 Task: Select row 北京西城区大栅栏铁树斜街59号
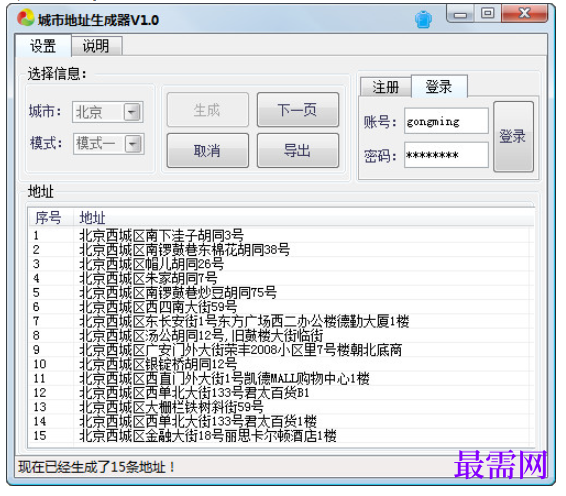point(281,407)
